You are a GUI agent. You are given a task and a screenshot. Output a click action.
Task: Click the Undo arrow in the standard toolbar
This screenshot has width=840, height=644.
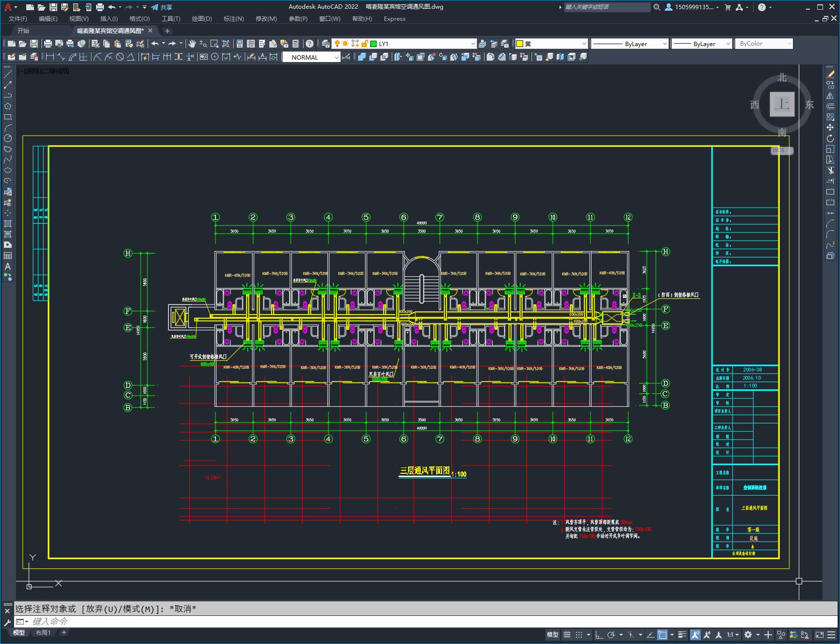click(155, 44)
